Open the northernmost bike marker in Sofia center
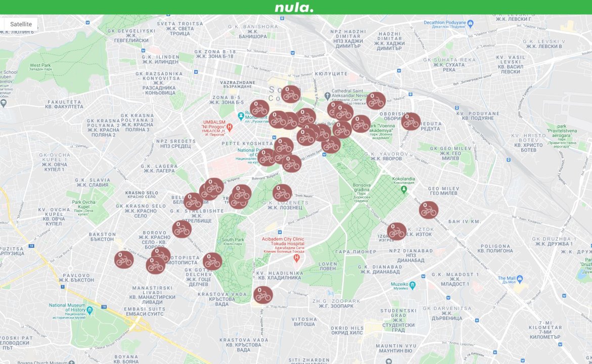592x364 pixels. [291, 94]
